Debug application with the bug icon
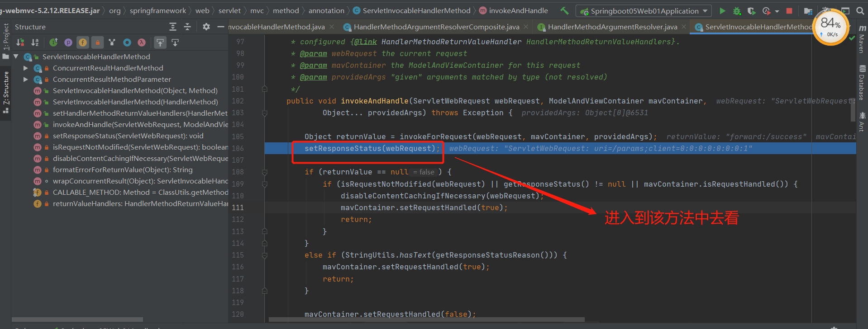Screen dimensions: 868x329 [737, 11]
